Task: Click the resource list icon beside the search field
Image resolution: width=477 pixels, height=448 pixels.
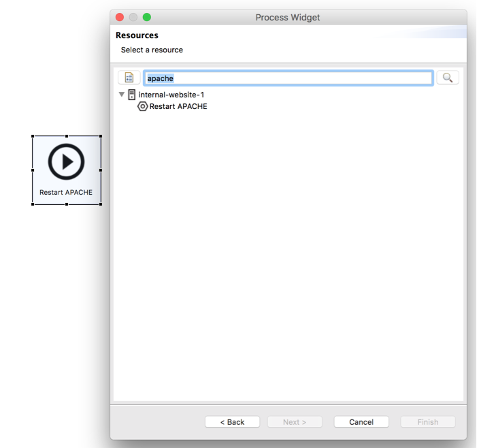Action: [x=129, y=78]
